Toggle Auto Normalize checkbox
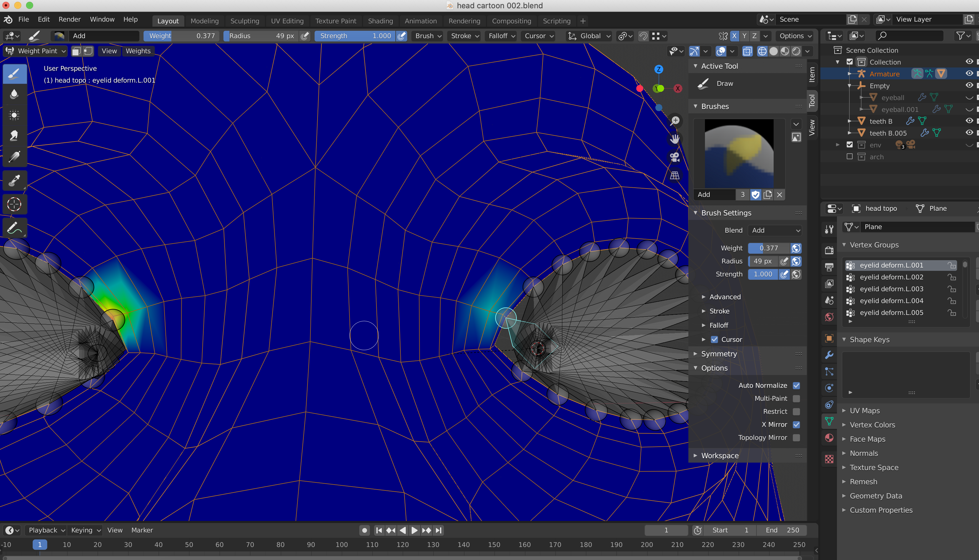Viewport: 979px width, 560px height. coord(796,385)
